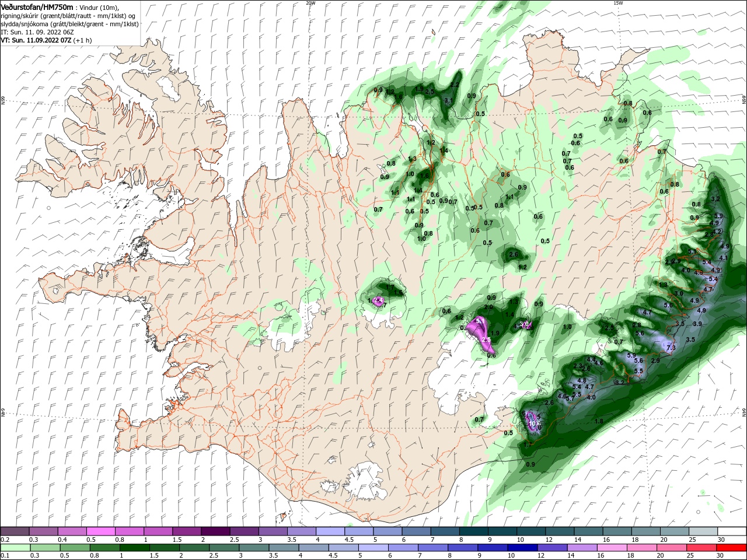Viewport: 747px width, 560px height.
Task: Click the 15W longitude label
Action: [x=618, y=3]
